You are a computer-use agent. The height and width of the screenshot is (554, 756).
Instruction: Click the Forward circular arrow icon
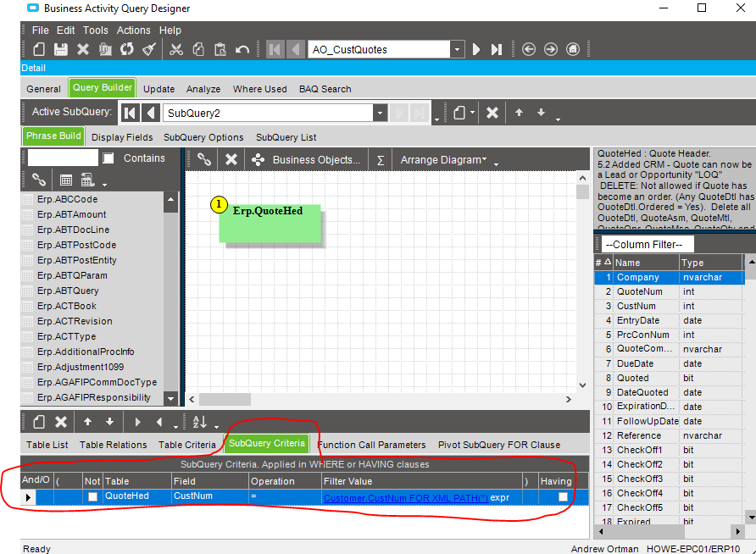pos(551,49)
